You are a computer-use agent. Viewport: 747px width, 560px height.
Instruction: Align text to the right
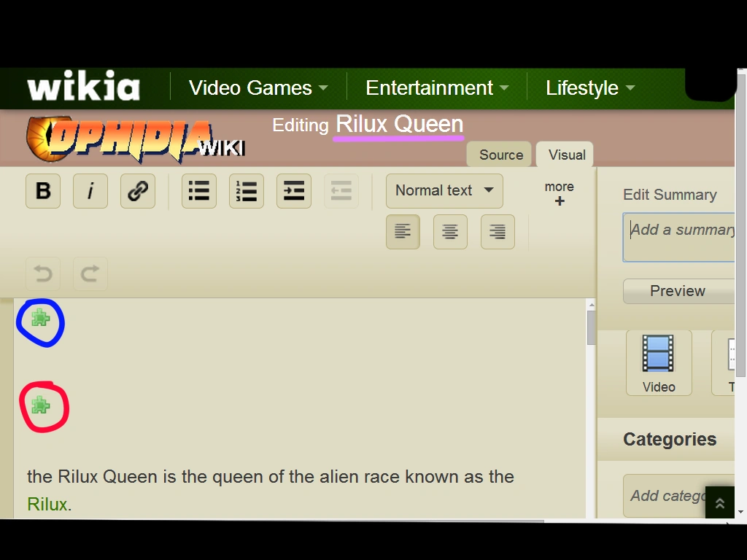pyautogui.click(x=497, y=231)
